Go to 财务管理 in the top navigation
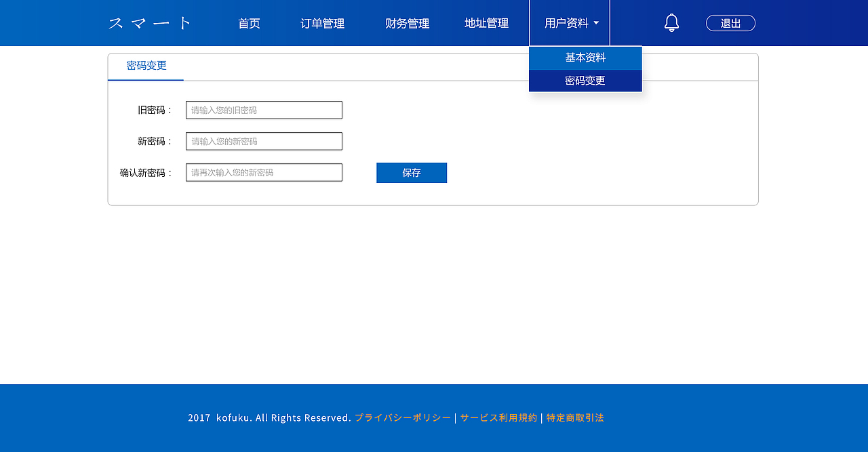Screen dimensions: 868x452 pyautogui.click(x=406, y=22)
